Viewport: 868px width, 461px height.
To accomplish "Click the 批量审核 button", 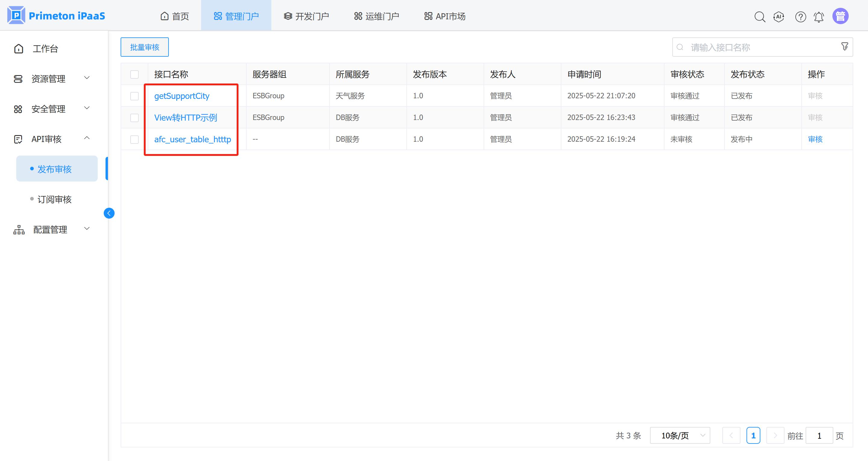I will pos(144,47).
